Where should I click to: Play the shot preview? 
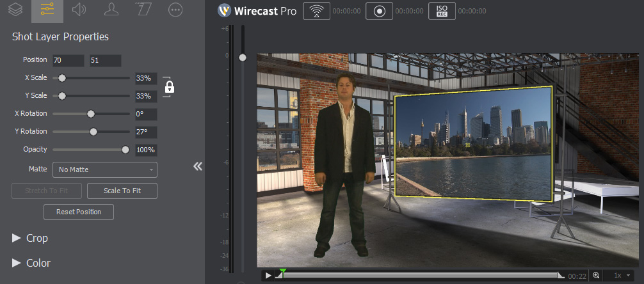(x=268, y=275)
